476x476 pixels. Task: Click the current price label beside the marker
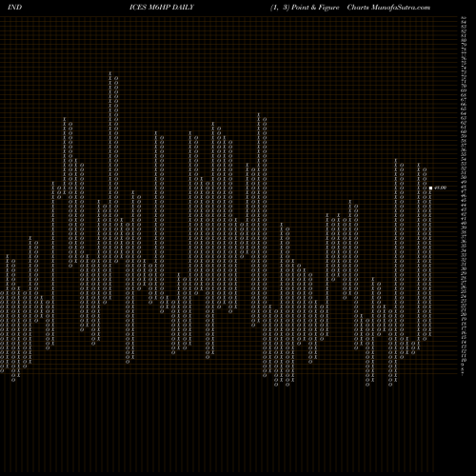tap(441, 188)
